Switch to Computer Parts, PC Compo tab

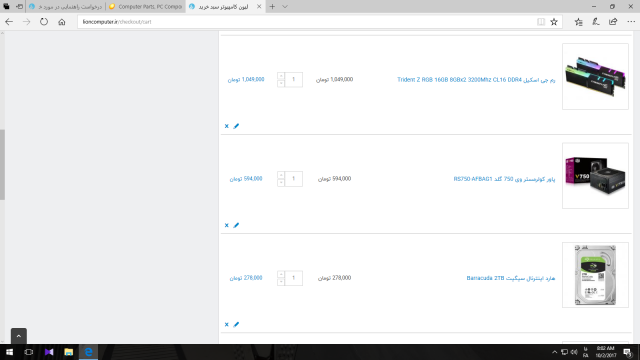pos(146,7)
